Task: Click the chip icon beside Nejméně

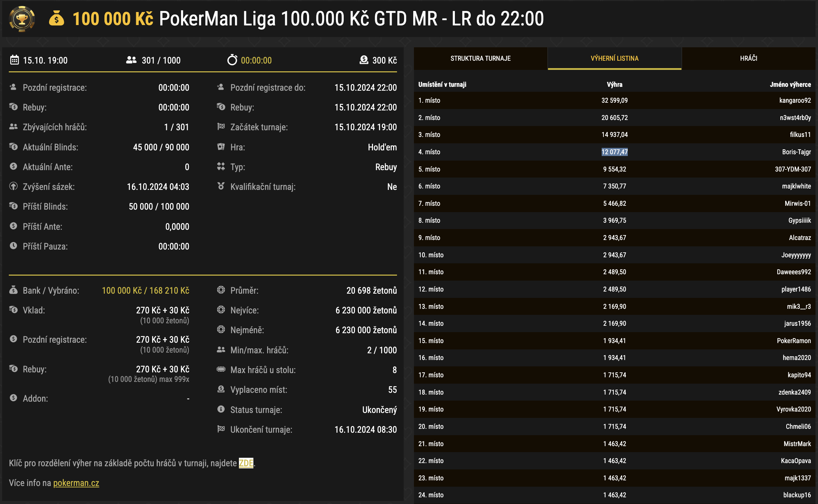Action: click(x=221, y=329)
